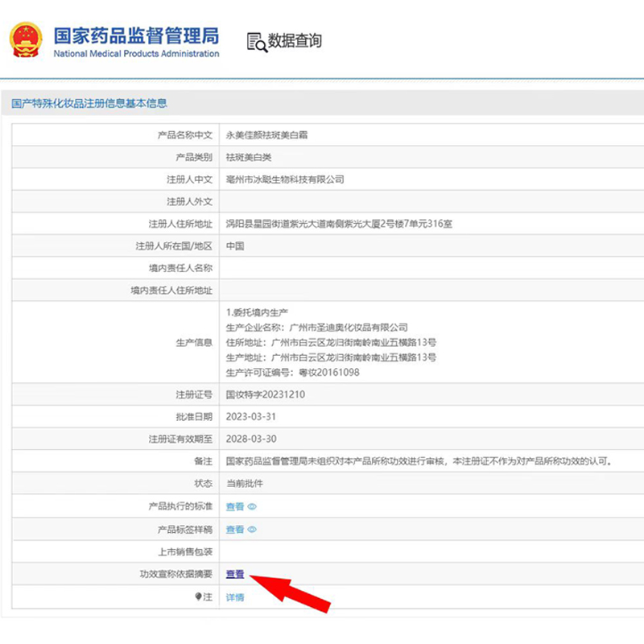This screenshot has width=644, height=644.
Task: Click label 产品执行的标准
Action: 180,506
